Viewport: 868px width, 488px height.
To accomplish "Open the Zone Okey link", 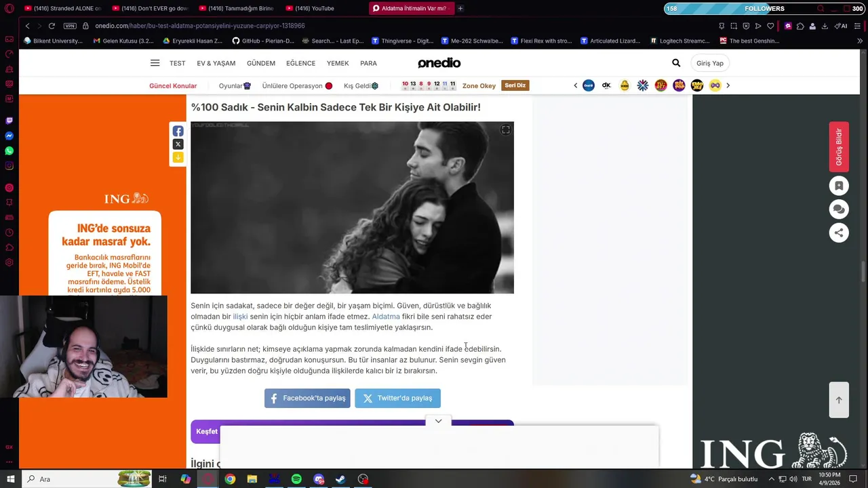I will [479, 86].
